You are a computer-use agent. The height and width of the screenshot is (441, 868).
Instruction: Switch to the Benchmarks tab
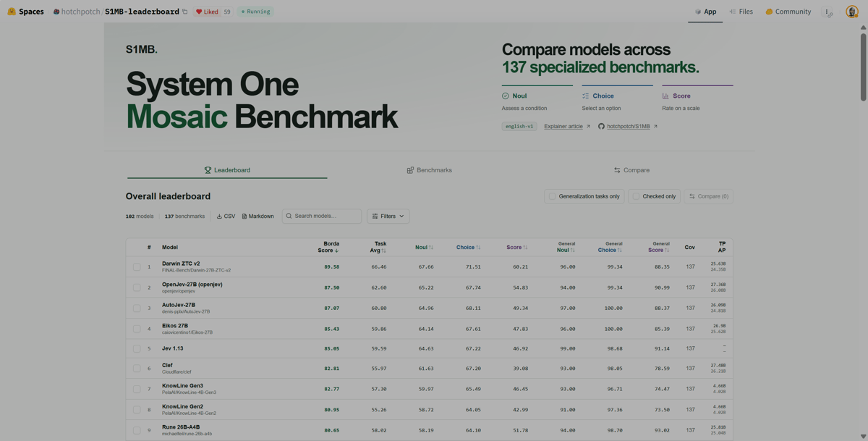coord(429,170)
